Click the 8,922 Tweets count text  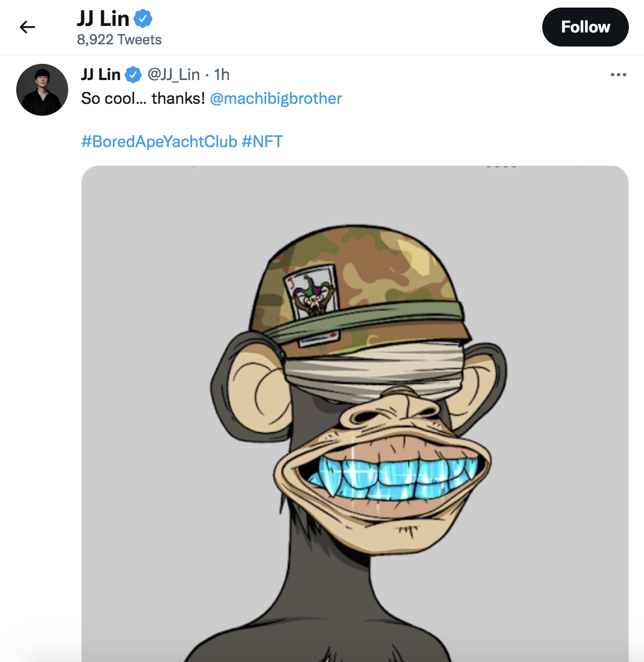click(x=119, y=40)
